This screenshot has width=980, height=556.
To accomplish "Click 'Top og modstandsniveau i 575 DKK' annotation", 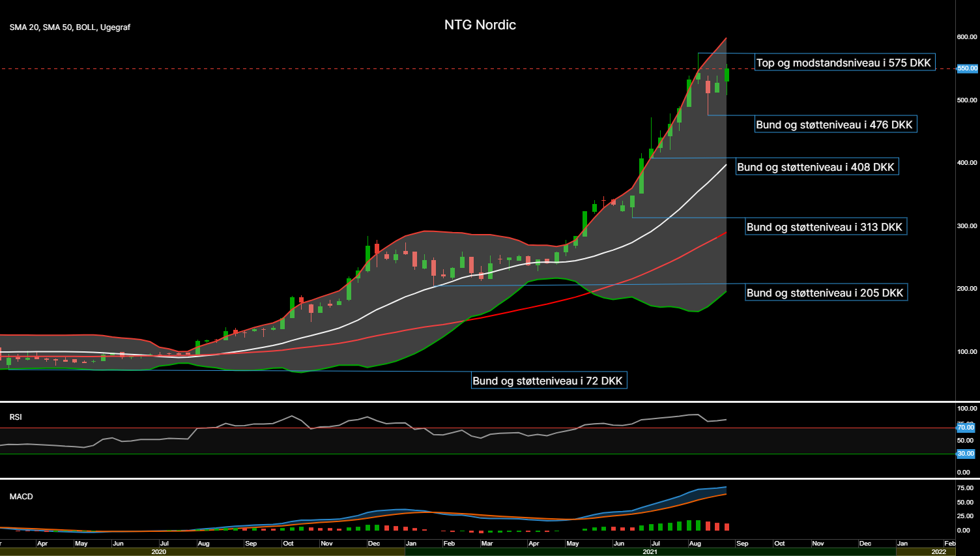I will click(844, 63).
